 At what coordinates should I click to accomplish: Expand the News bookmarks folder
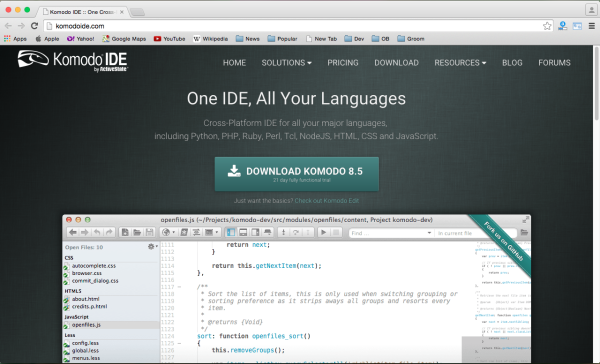pos(248,39)
